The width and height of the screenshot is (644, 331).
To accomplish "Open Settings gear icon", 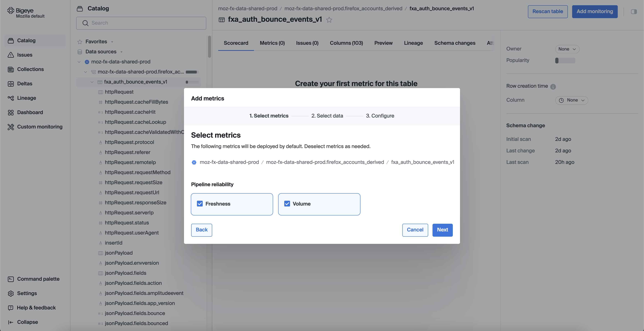I will [x=10, y=293].
